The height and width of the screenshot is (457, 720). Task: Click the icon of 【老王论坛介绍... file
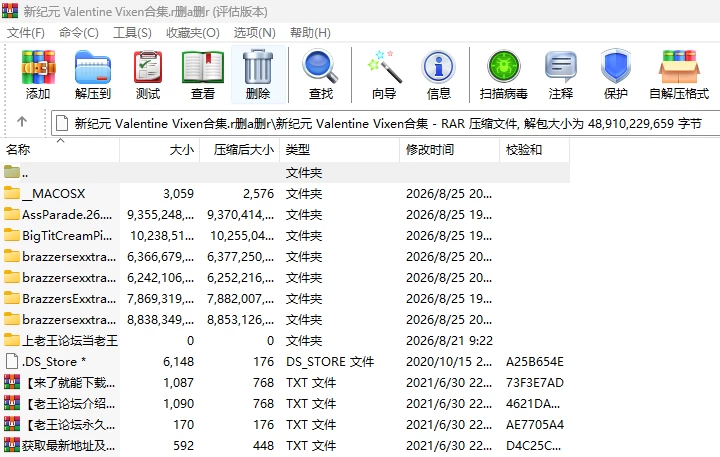point(12,403)
